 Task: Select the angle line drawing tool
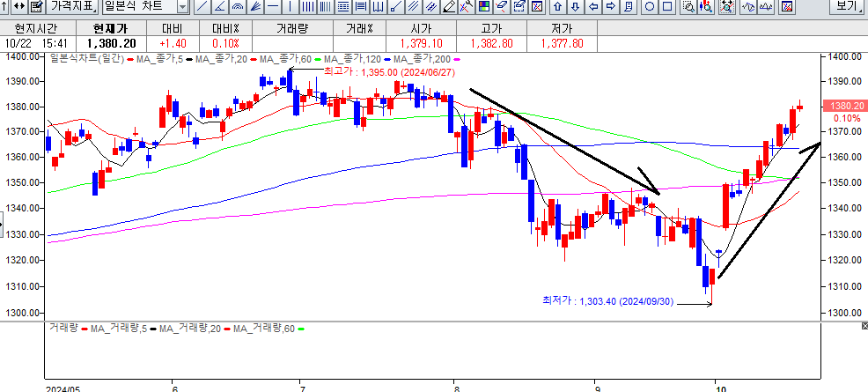pos(219,7)
